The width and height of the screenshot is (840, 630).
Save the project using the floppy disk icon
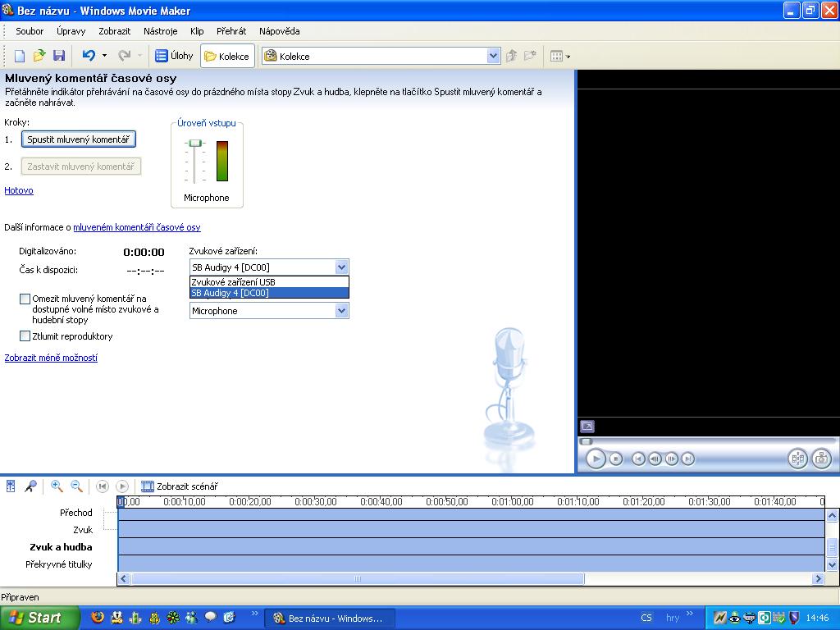(x=59, y=56)
